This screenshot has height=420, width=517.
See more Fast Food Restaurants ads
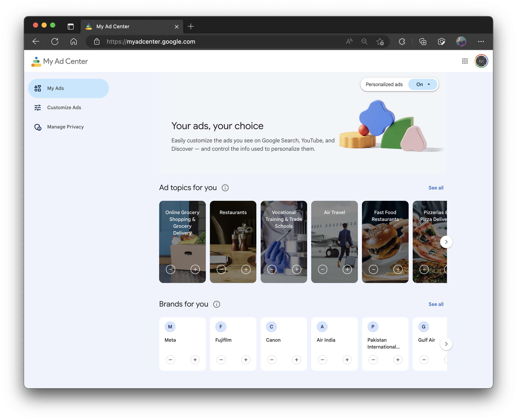coord(398,269)
